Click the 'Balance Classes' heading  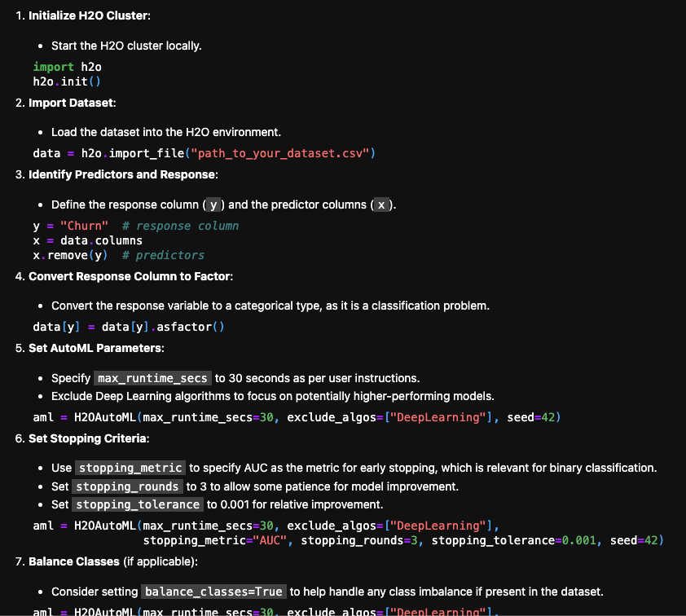coord(74,561)
